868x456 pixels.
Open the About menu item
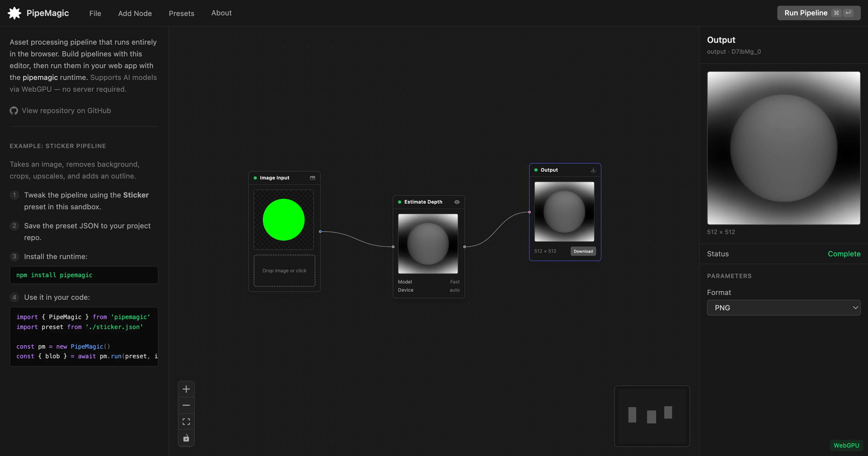coord(222,13)
